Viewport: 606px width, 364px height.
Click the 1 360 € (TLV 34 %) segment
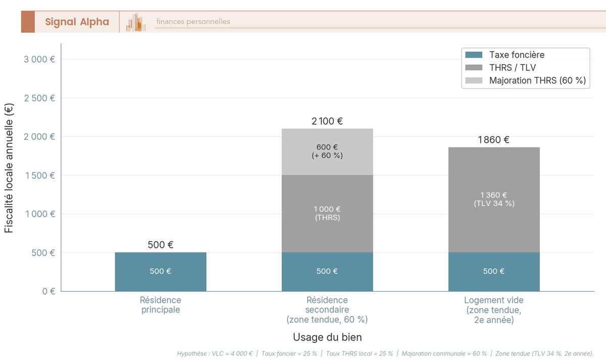494,200
